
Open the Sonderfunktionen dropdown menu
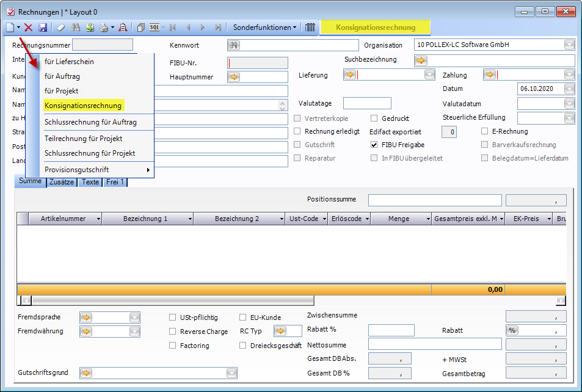click(x=264, y=27)
